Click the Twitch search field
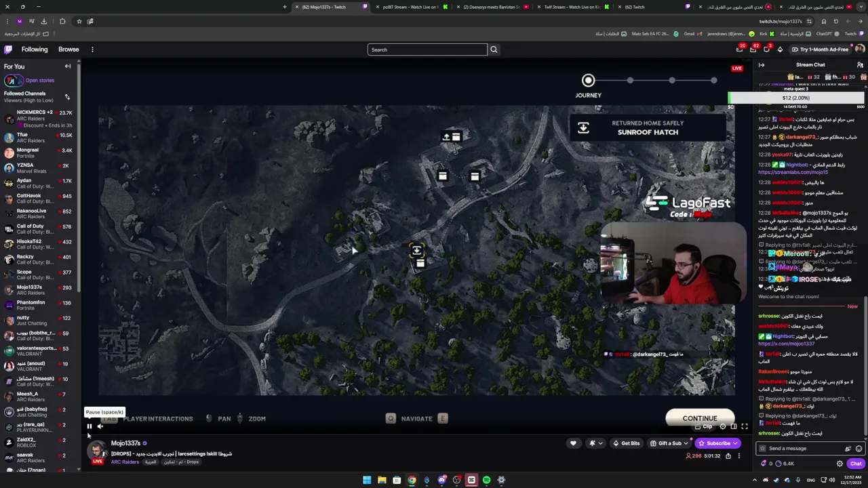Screen dimensions: 868x488 [x=427, y=49]
